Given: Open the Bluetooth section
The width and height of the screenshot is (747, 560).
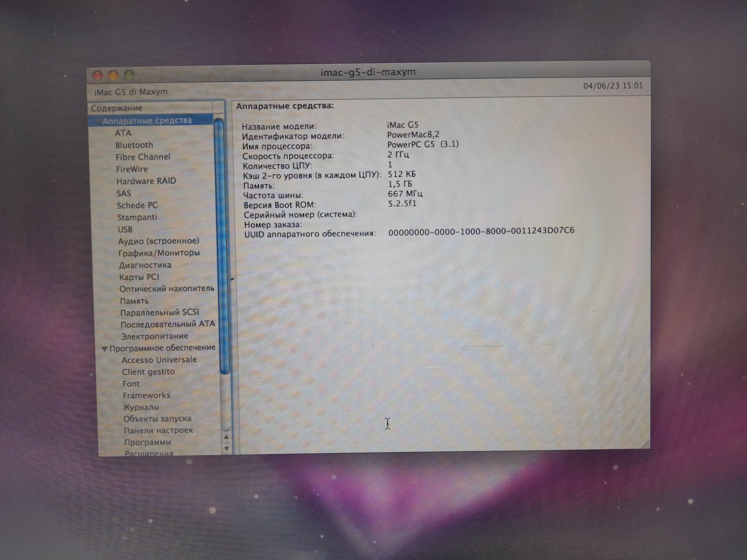Looking at the screenshot, I should (134, 145).
